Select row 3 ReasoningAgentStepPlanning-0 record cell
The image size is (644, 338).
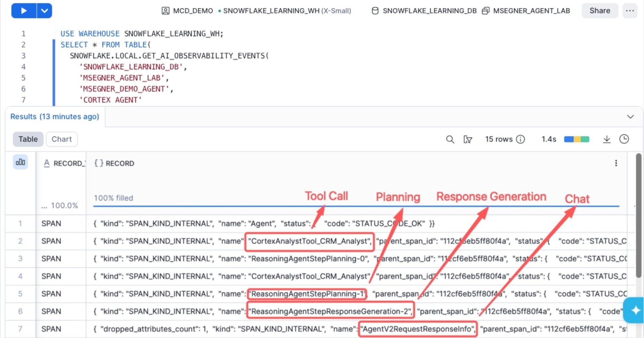(x=356, y=259)
